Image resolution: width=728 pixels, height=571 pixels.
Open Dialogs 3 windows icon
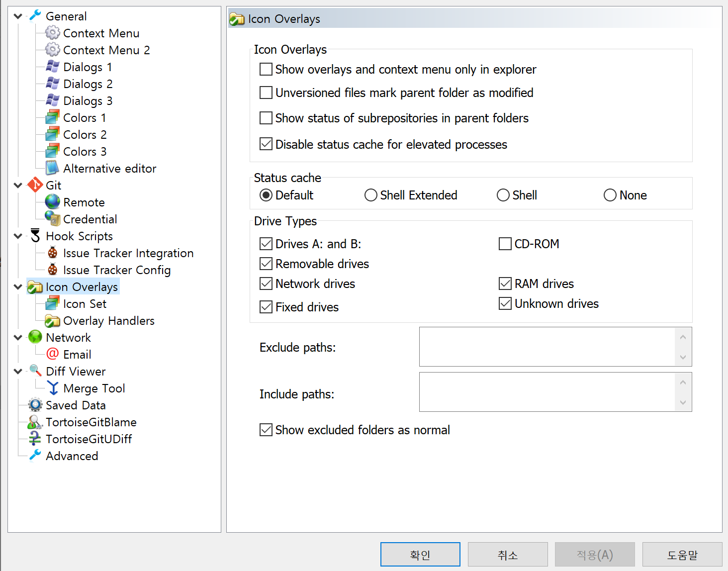point(53,100)
